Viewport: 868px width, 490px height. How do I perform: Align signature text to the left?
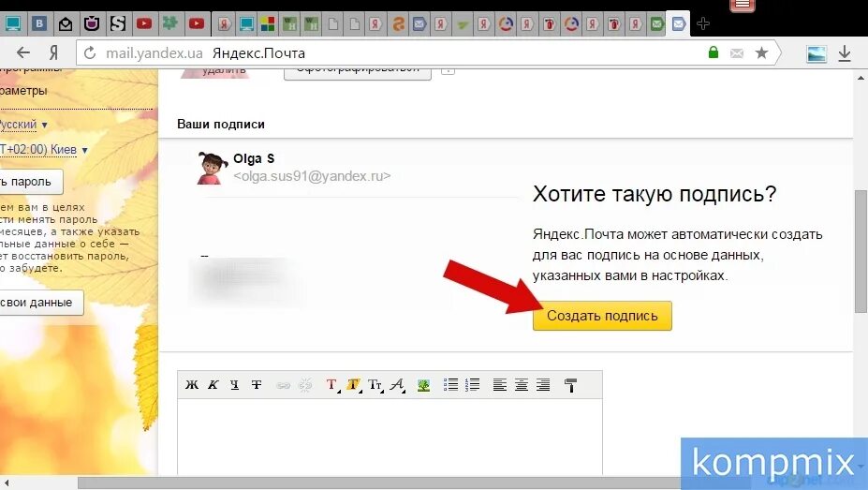click(500, 385)
